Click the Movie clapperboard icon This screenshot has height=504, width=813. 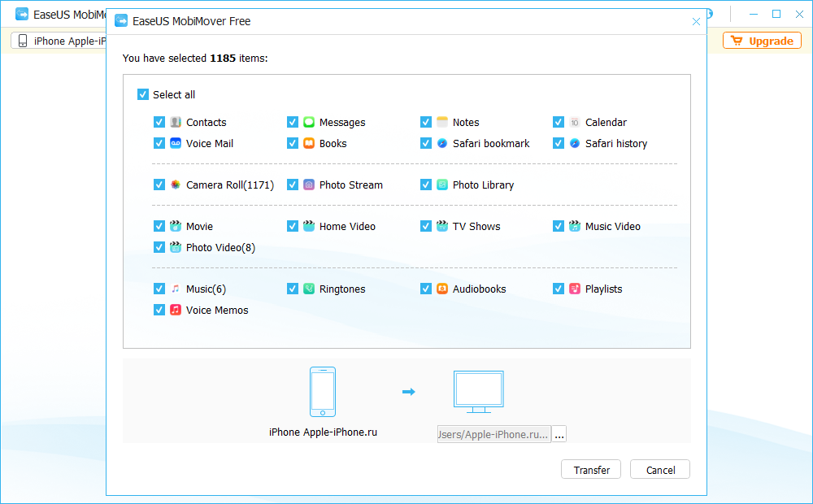coord(176,226)
